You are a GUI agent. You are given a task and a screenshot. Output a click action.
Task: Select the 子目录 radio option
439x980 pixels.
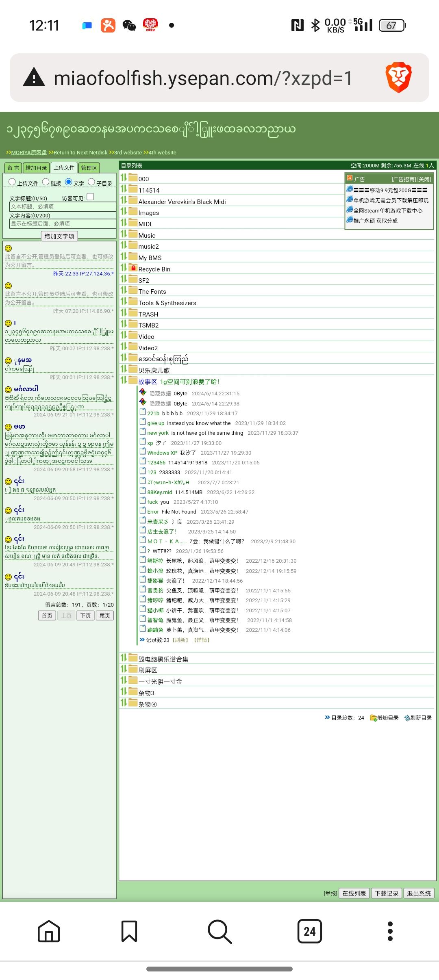click(x=91, y=182)
